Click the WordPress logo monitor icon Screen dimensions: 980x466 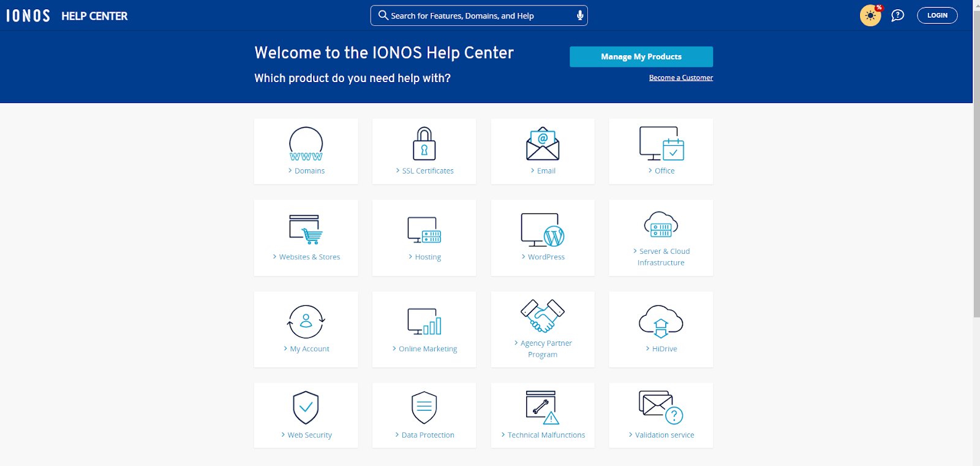543,230
